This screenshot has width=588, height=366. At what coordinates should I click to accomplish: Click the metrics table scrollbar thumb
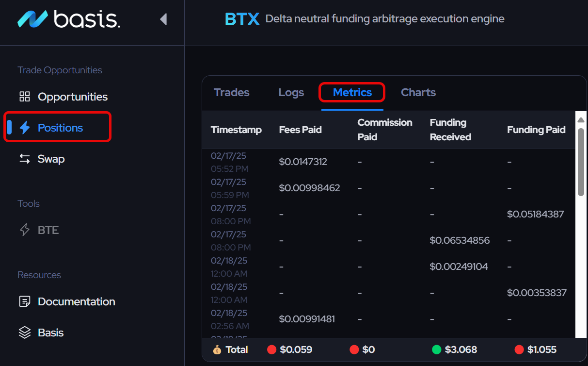tap(581, 162)
